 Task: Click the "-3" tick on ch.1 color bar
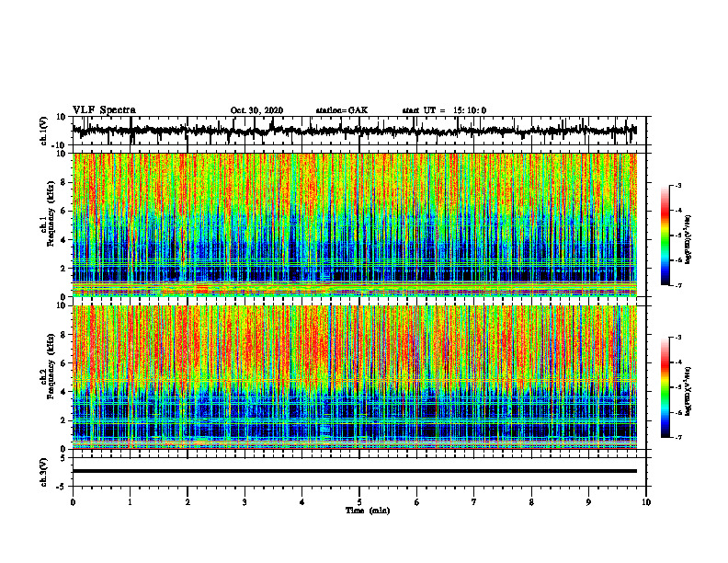click(677, 186)
